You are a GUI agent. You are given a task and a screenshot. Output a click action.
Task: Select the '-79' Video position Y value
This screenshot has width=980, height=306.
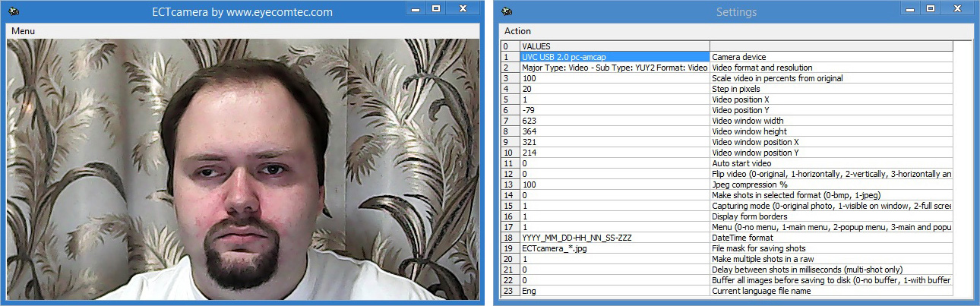coord(615,110)
